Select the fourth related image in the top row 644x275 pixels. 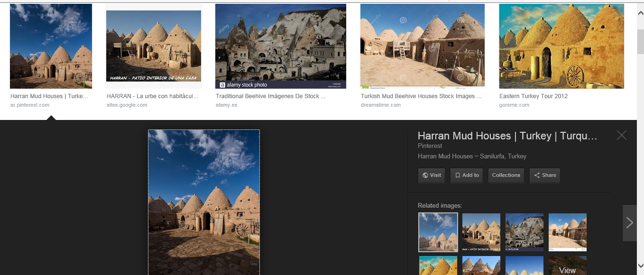point(568,232)
